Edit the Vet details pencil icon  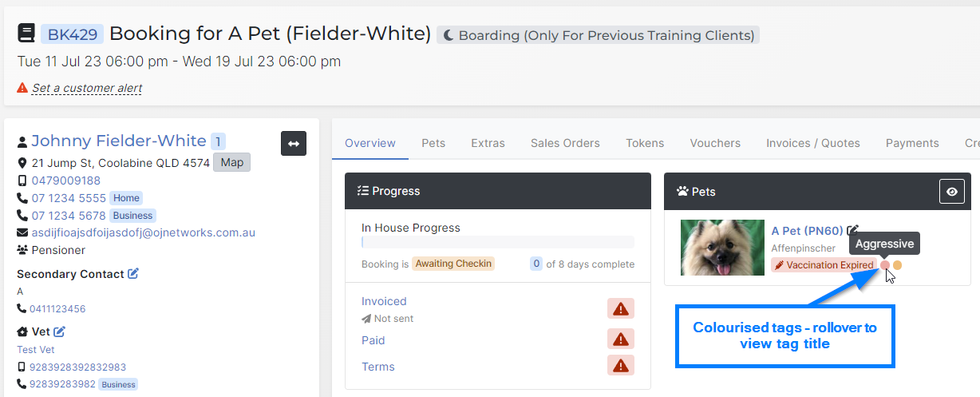pos(59,331)
